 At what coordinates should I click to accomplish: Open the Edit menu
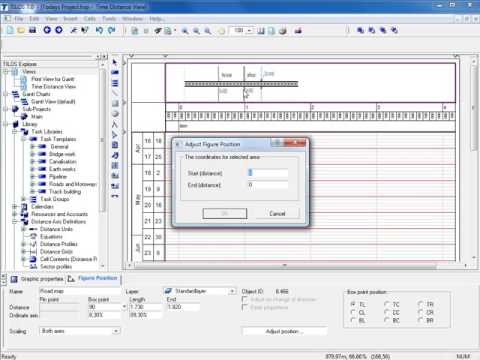34,19
